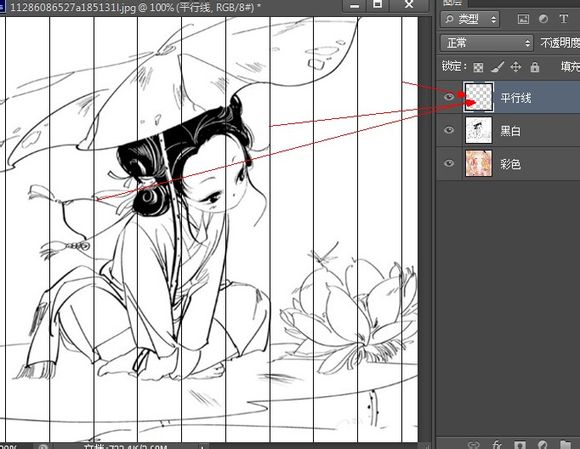Maximize the document window
This screenshot has width=580, height=449.
[x=377, y=5]
